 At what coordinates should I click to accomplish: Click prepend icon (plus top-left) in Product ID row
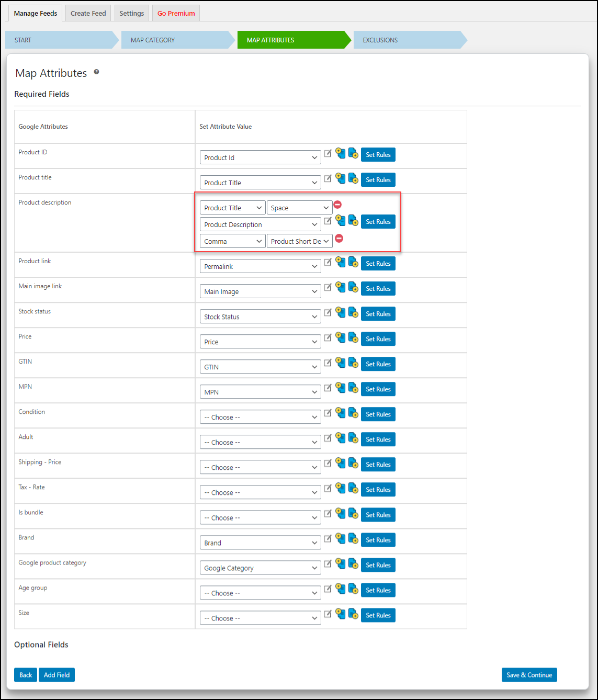341,153
